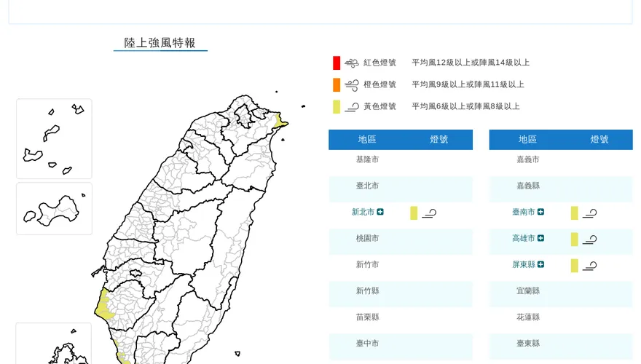This screenshot has height=364, width=641.
Task: Click the 新竹市 row text
Action: [x=368, y=264]
